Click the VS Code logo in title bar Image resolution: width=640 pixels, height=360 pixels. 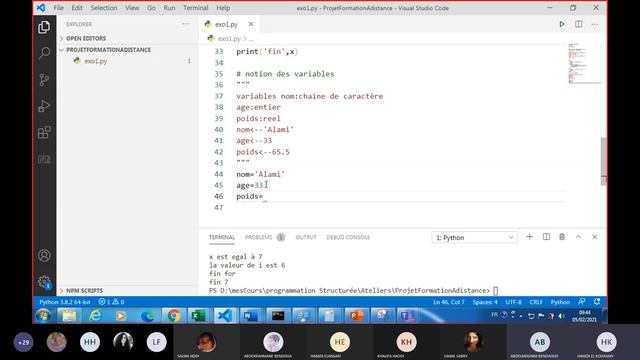tap(41, 8)
